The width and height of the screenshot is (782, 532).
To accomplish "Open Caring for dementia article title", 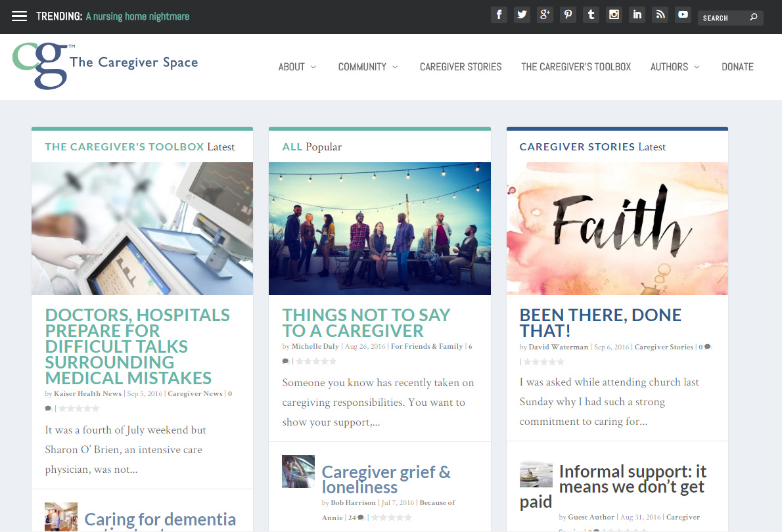I will (160, 520).
